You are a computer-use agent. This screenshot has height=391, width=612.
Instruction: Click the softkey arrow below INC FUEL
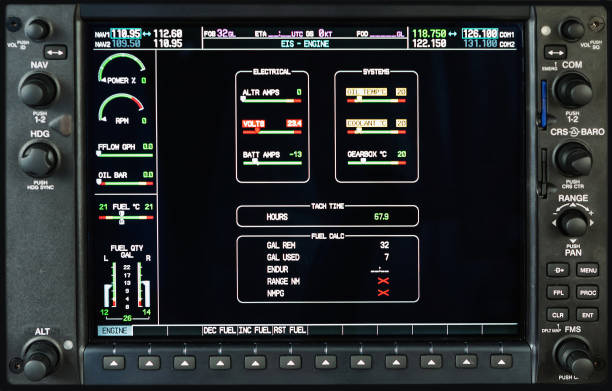255,363
